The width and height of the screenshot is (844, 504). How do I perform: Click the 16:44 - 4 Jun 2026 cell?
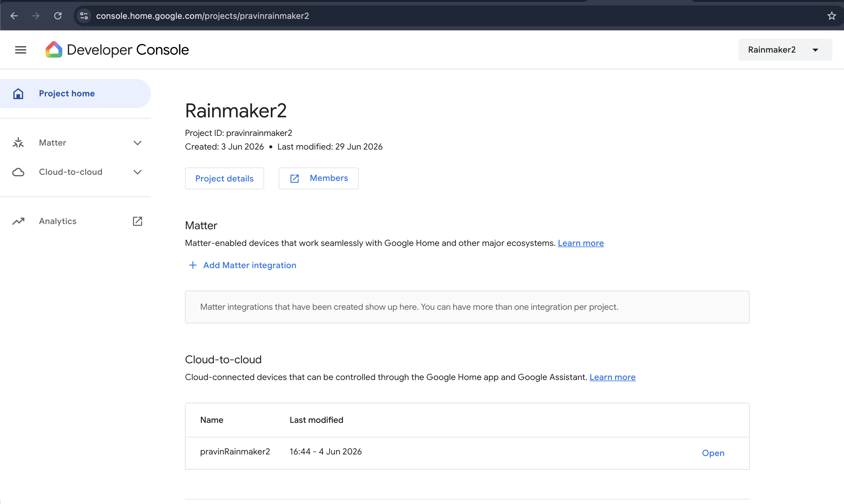point(326,452)
